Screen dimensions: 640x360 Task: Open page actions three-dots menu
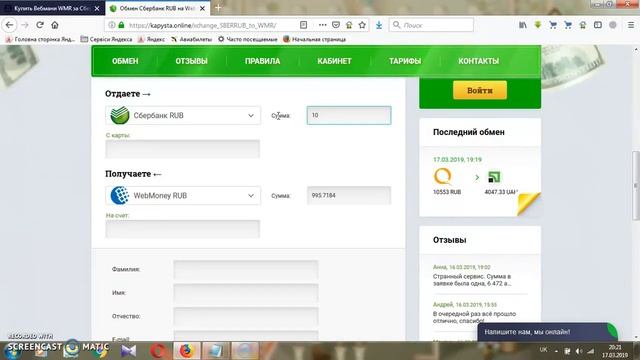coord(322,25)
